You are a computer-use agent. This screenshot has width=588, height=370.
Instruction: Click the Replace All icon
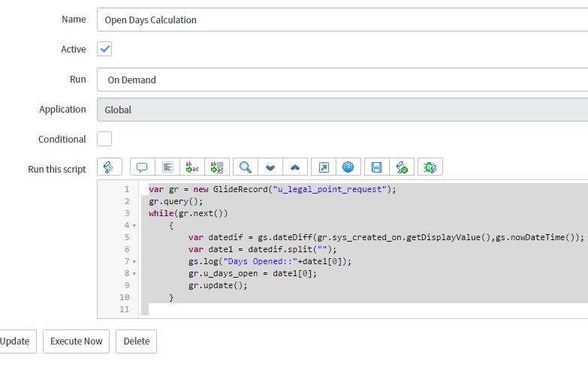pos(217,167)
